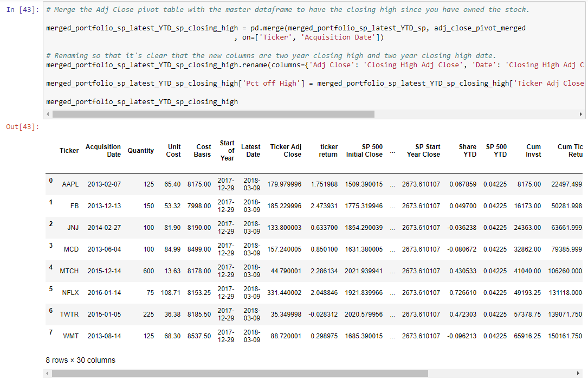588x379 pixels.
Task: Click the output table's right scroll arrow
Action: (x=578, y=374)
